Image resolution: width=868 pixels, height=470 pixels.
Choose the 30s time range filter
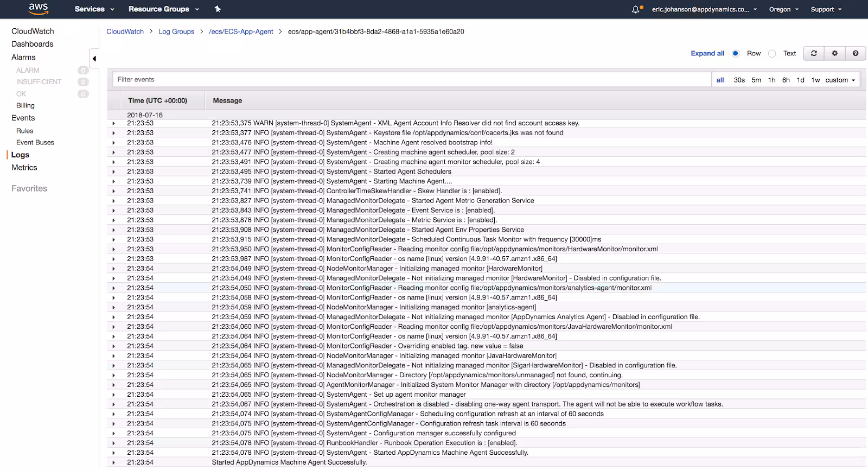[739, 80]
